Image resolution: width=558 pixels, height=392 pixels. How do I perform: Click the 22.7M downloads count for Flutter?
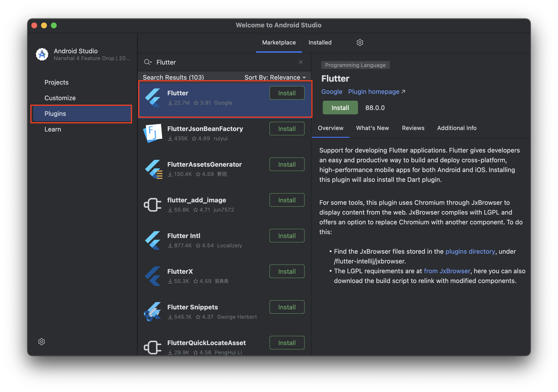click(x=179, y=103)
